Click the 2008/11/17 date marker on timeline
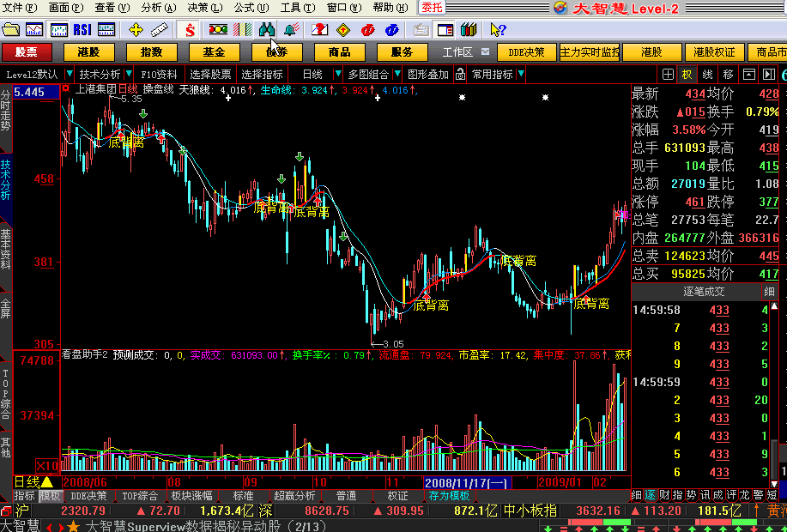This screenshot has width=787, height=532. click(467, 483)
